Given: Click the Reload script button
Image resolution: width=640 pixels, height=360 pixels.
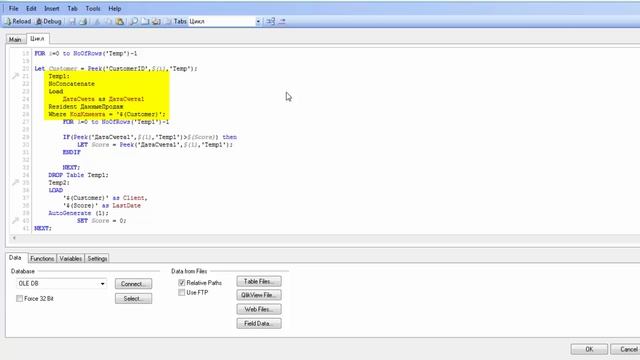Looking at the screenshot, I should pos(18,21).
